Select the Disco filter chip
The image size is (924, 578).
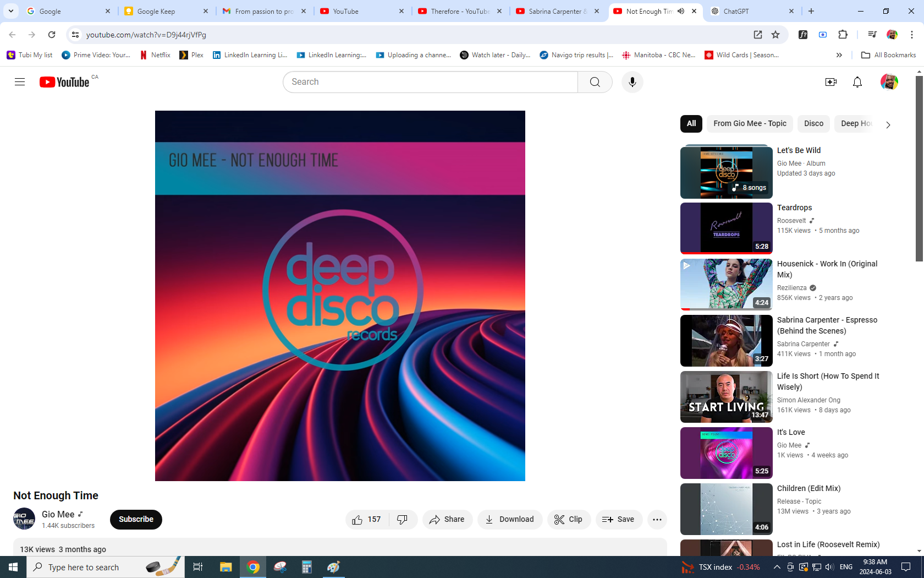(813, 124)
